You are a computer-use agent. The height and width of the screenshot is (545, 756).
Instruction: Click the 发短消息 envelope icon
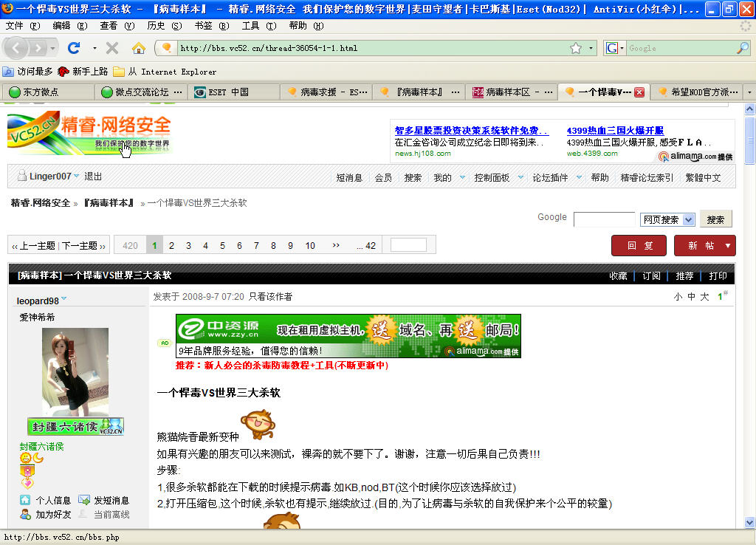pos(84,500)
